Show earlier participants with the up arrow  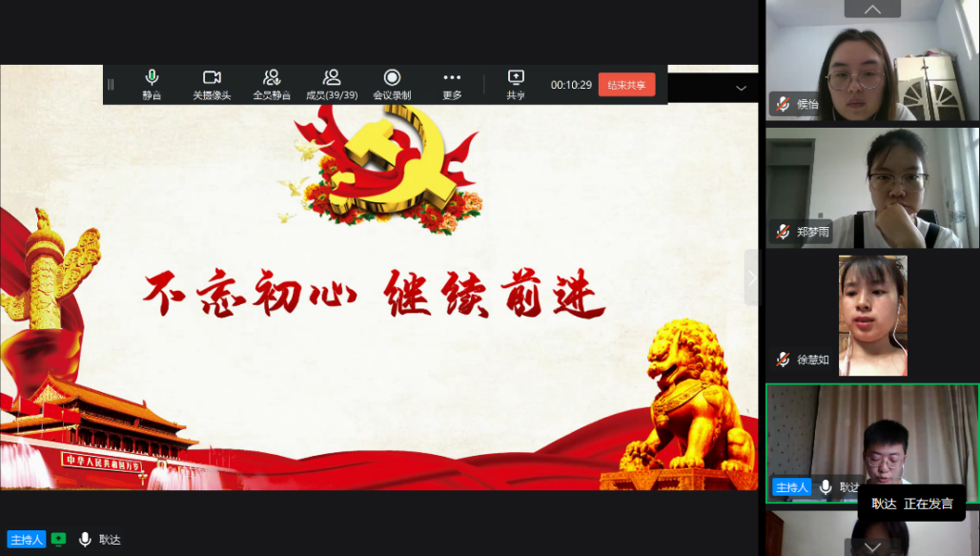[x=872, y=9]
